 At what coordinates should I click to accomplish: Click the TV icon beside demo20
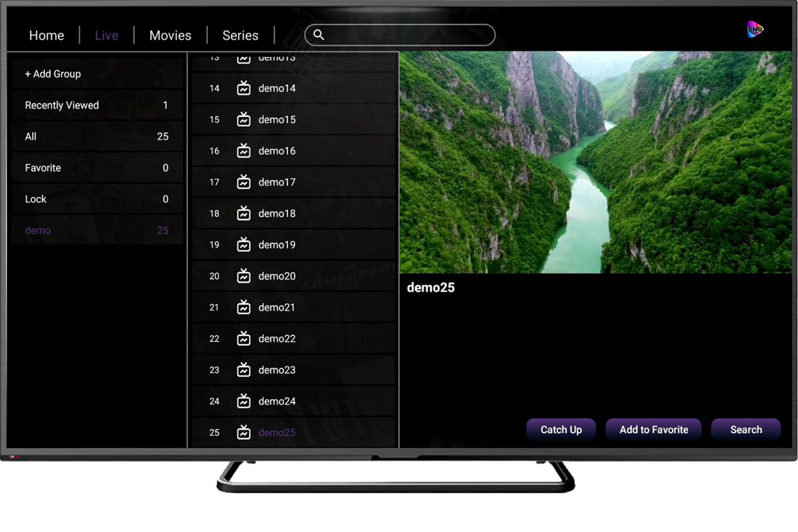tap(244, 276)
